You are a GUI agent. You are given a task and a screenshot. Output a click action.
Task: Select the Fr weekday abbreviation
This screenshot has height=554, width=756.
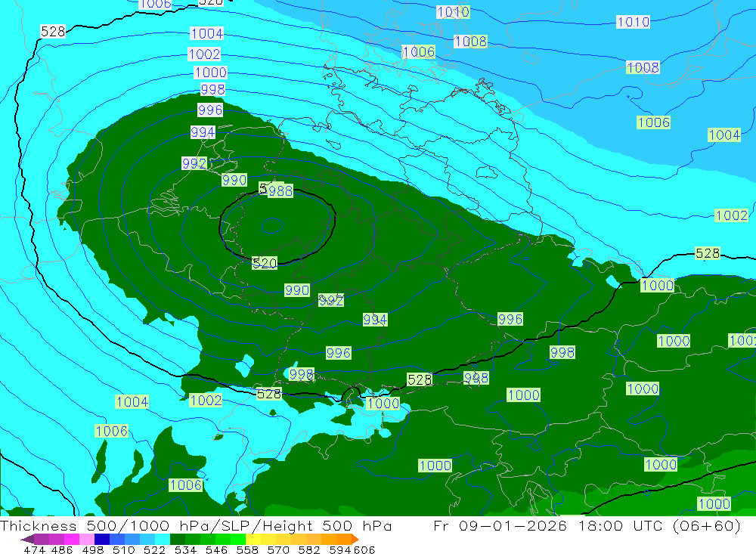[441, 525]
